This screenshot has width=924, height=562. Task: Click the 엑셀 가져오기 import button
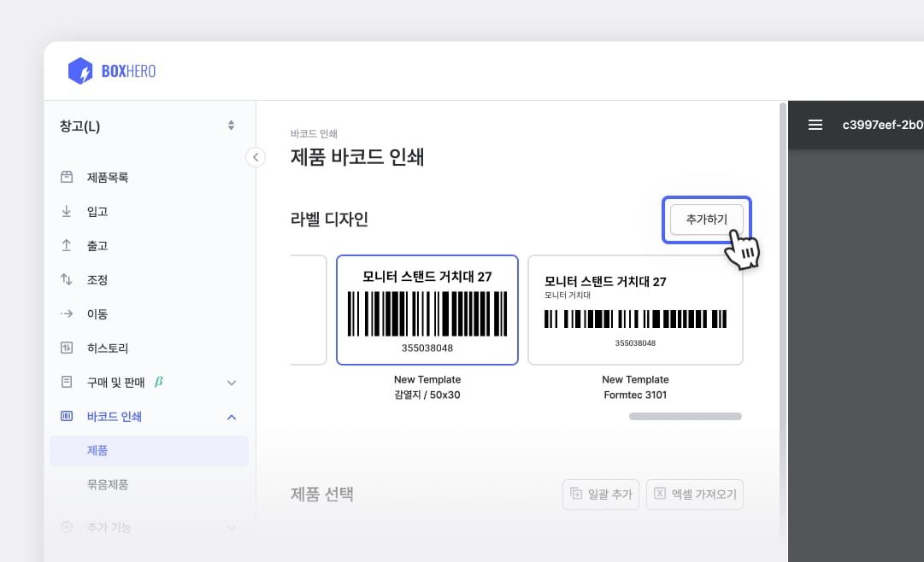[x=694, y=495]
